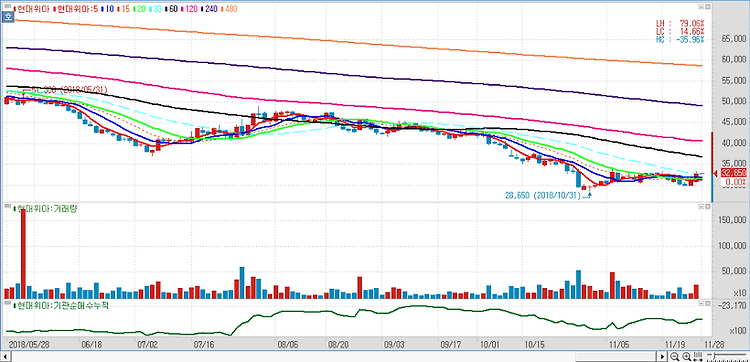Select the 15-day moving average legend
The image size is (750, 362).
pyautogui.click(x=124, y=9)
